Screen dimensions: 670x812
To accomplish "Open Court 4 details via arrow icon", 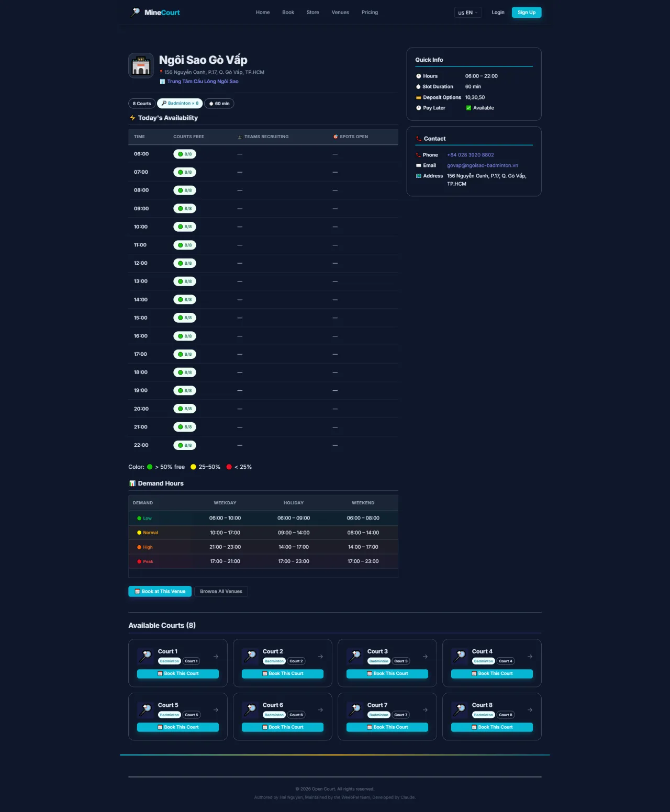I will click(530, 657).
